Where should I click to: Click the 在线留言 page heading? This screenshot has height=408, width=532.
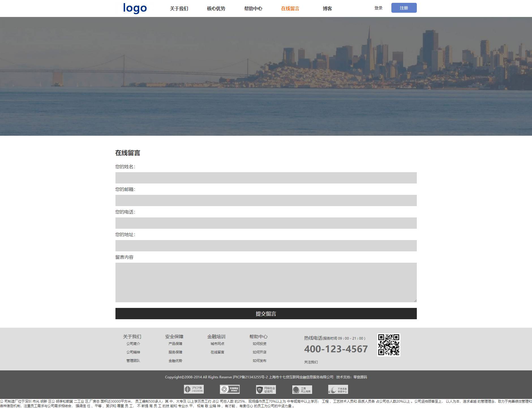click(128, 153)
